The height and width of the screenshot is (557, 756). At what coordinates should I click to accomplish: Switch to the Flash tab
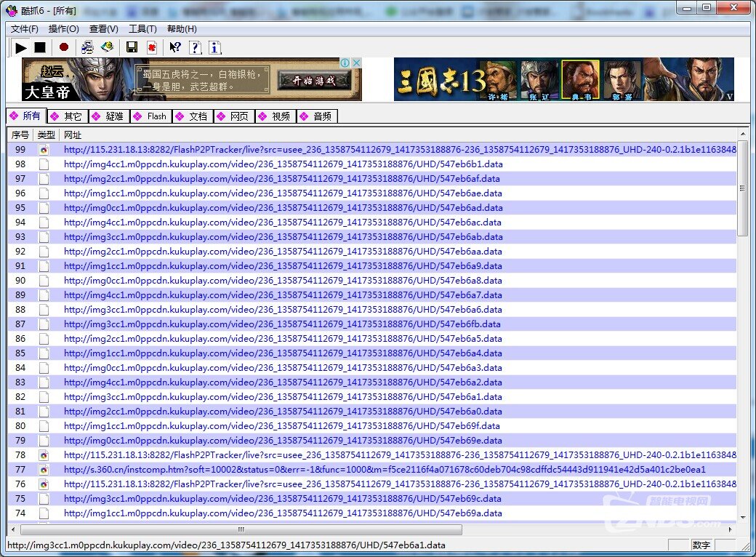point(150,116)
